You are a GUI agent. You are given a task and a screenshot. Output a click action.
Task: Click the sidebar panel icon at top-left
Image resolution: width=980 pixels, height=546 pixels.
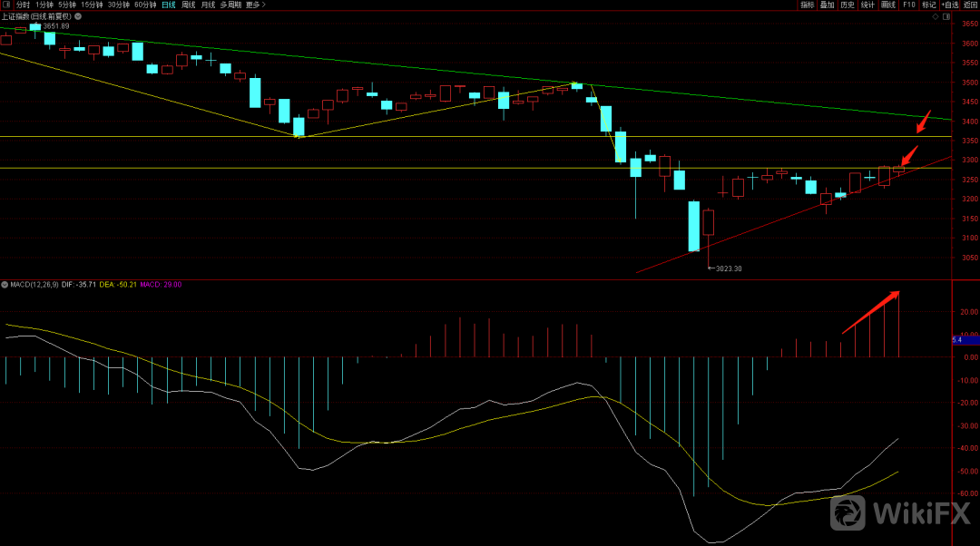tap(7, 5)
